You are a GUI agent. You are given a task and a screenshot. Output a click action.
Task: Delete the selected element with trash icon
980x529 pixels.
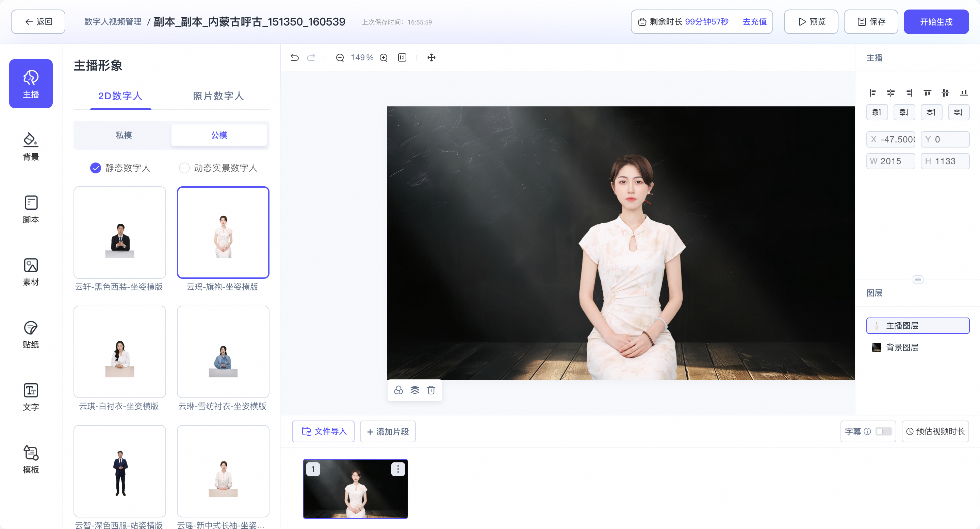431,390
